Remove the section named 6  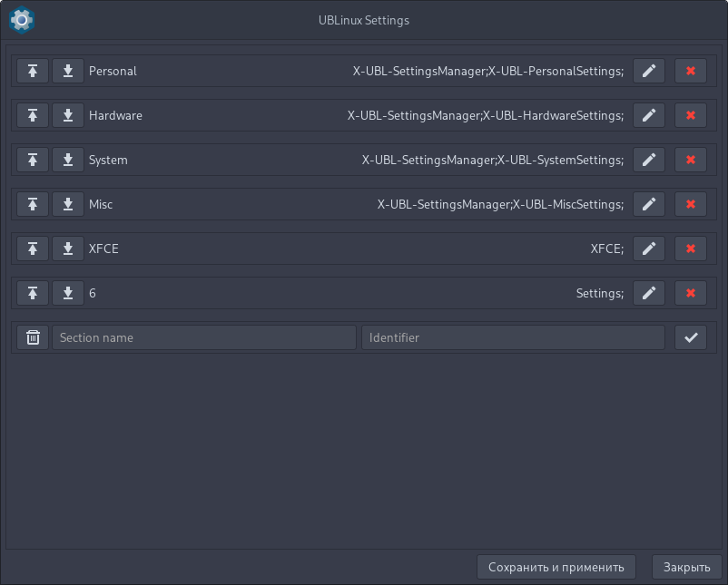coord(691,293)
